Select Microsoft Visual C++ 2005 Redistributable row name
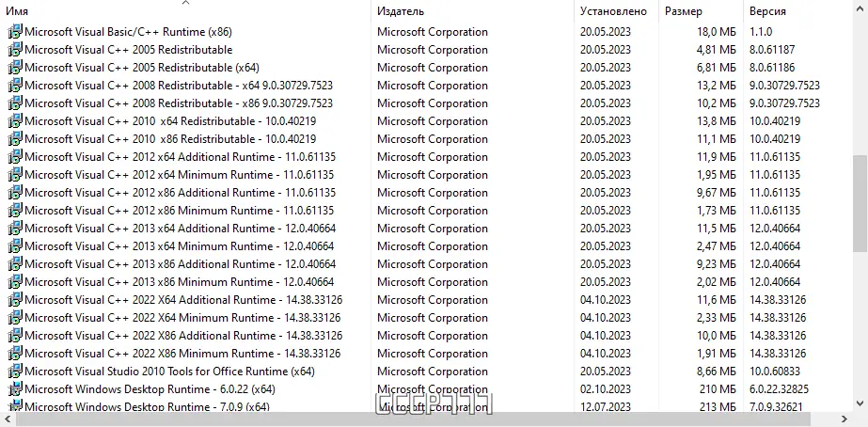This screenshot has width=868, height=427. point(129,49)
